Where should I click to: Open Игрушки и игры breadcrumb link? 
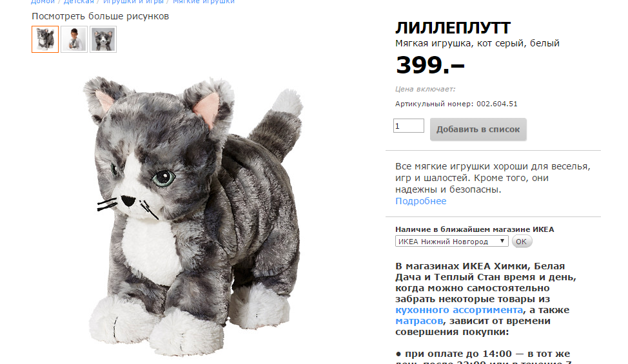point(133,2)
